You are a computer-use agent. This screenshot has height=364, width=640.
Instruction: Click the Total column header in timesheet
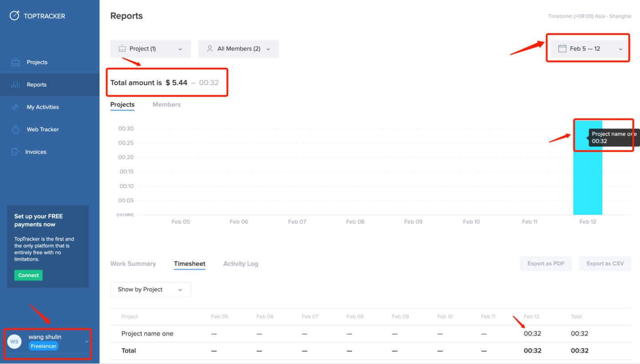click(576, 317)
